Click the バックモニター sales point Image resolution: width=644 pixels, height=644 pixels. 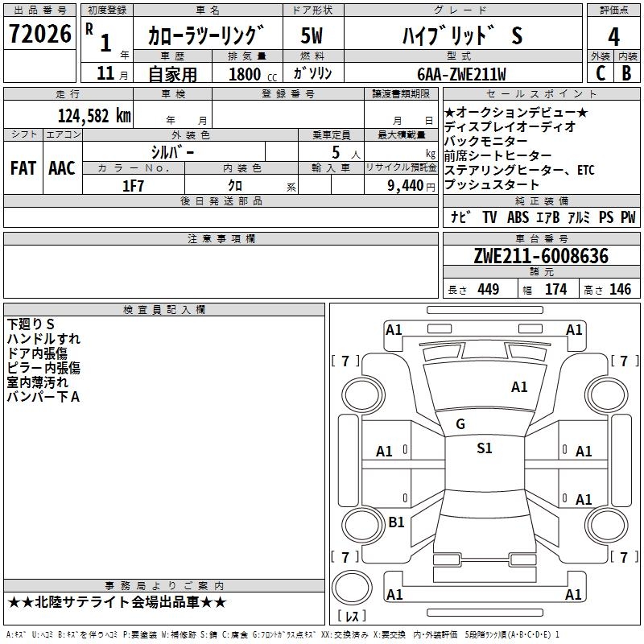click(486, 142)
